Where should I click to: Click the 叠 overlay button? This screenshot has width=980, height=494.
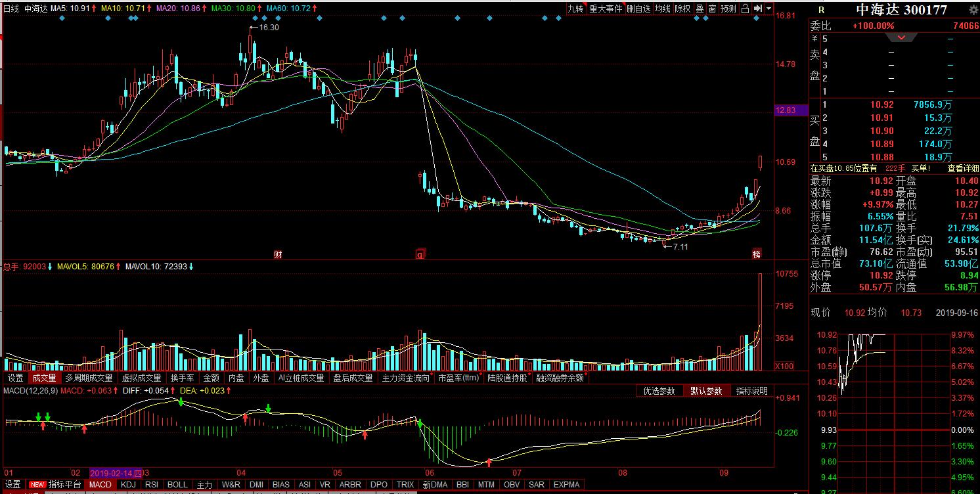point(700,9)
